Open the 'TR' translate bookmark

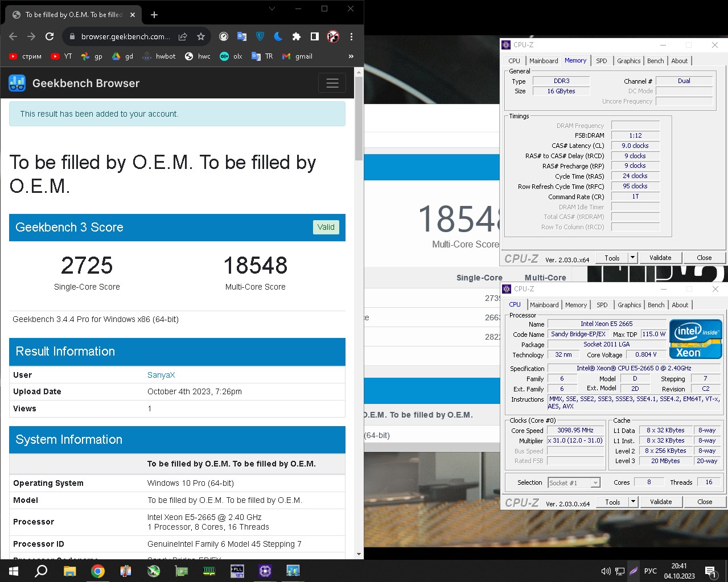(262, 56)
